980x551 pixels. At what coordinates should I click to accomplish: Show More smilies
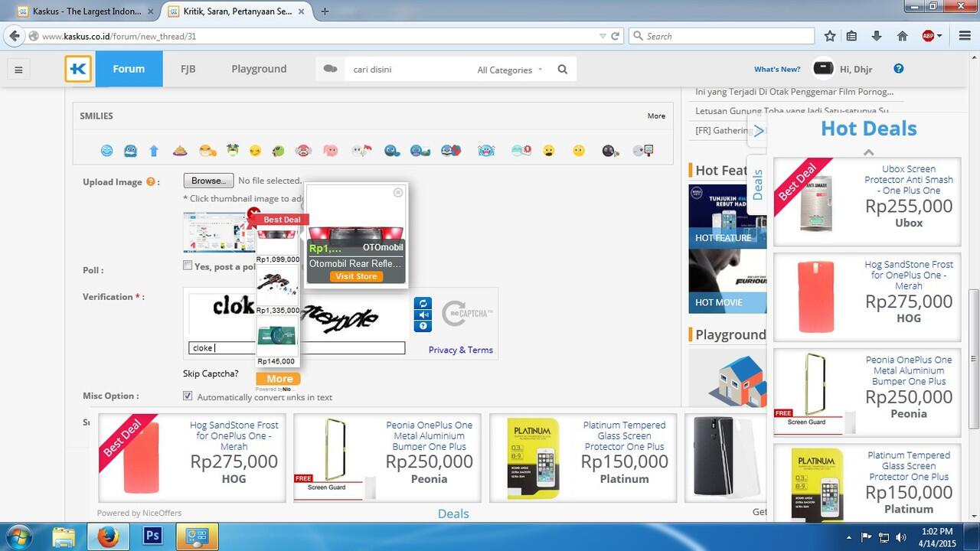pyautogui.click(x=656, y=116)
